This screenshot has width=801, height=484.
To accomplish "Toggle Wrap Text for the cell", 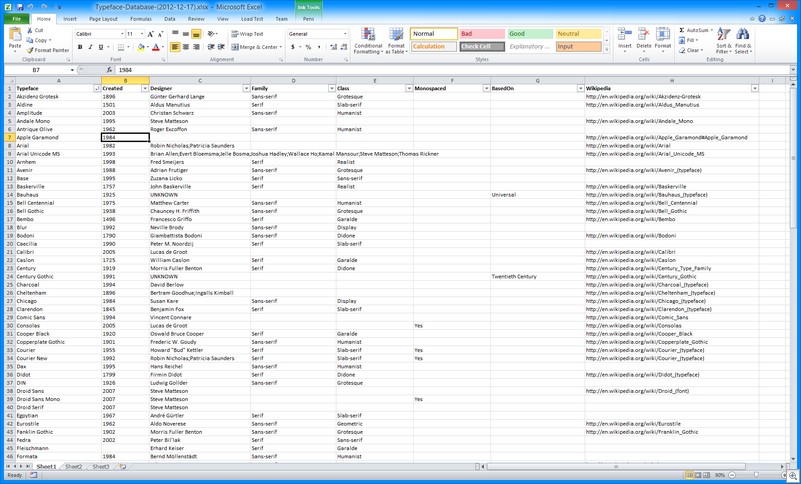I will pos(248,34).
